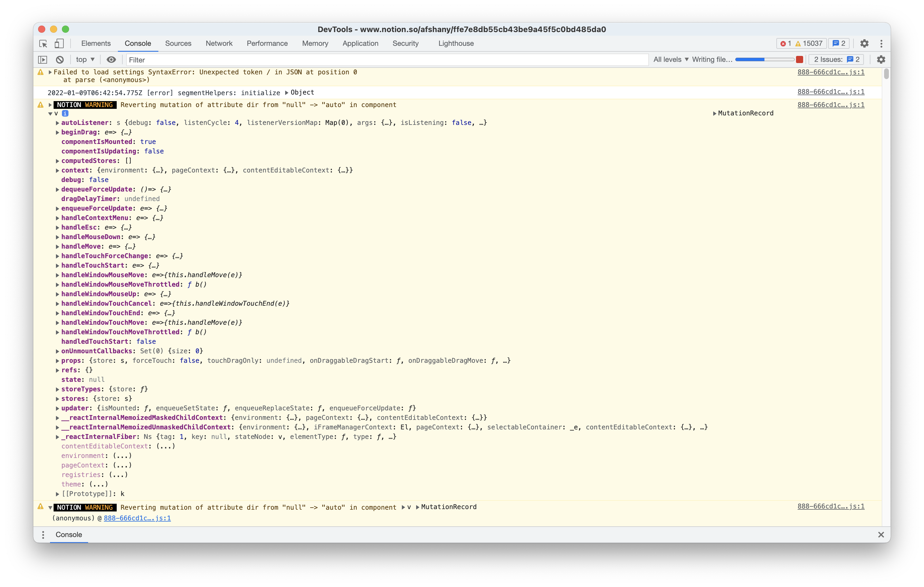The width and height of the screenshot is (924, 587).
Task: Click the warnings count showing 15037
Action: (807, 44)
